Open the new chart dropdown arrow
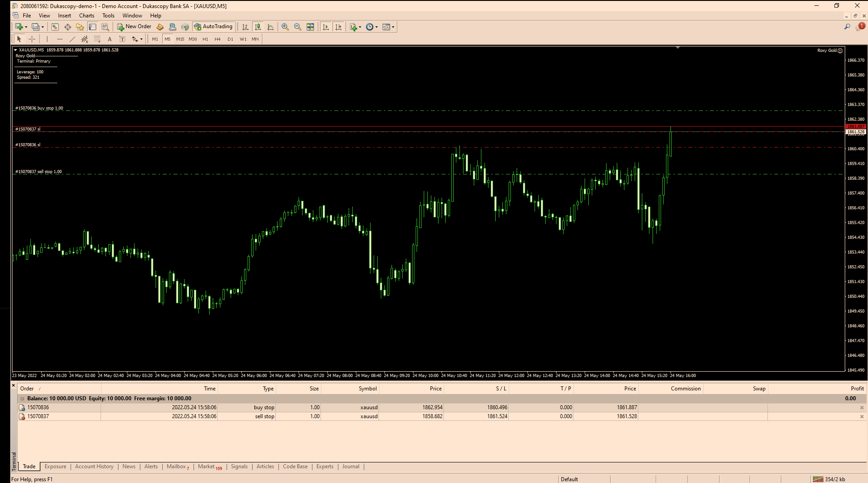Viewport: 868px width, 483px height. (26, 27)
